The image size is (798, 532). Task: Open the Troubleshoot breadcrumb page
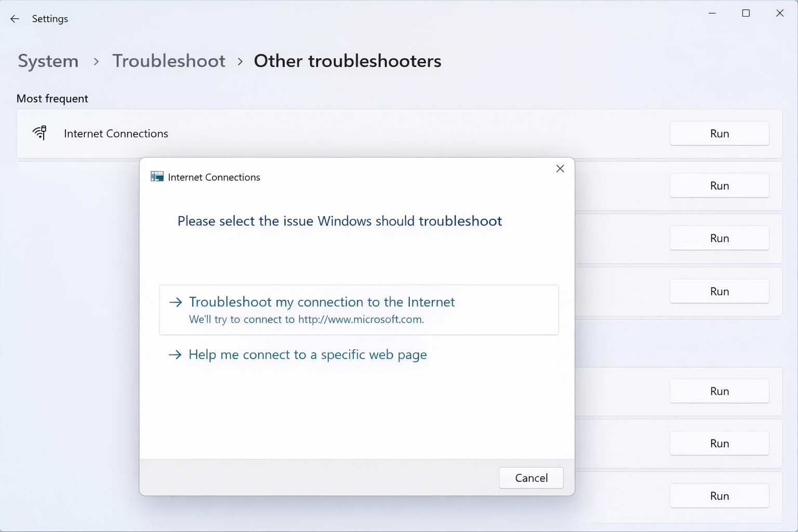169,61
